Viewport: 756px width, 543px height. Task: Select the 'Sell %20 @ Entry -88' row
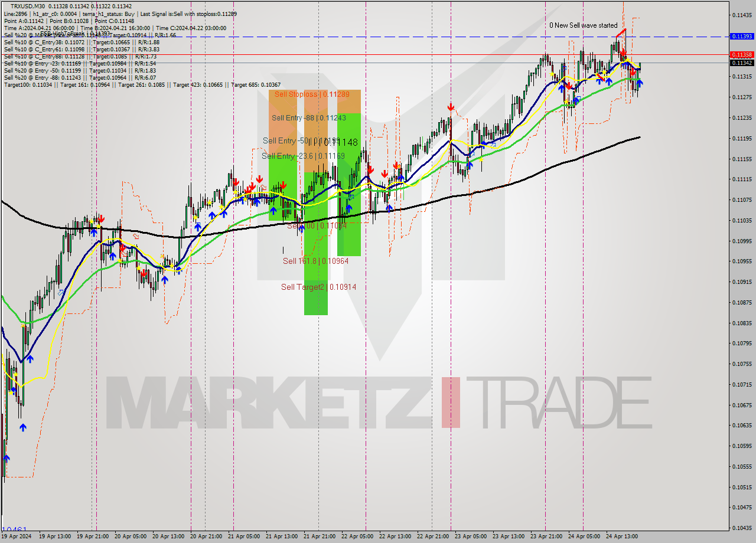point(80,77)
